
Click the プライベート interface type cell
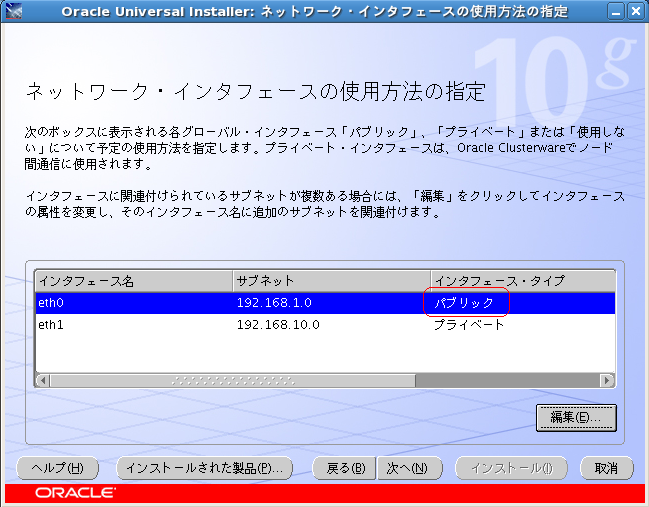(x=523, y=324)
